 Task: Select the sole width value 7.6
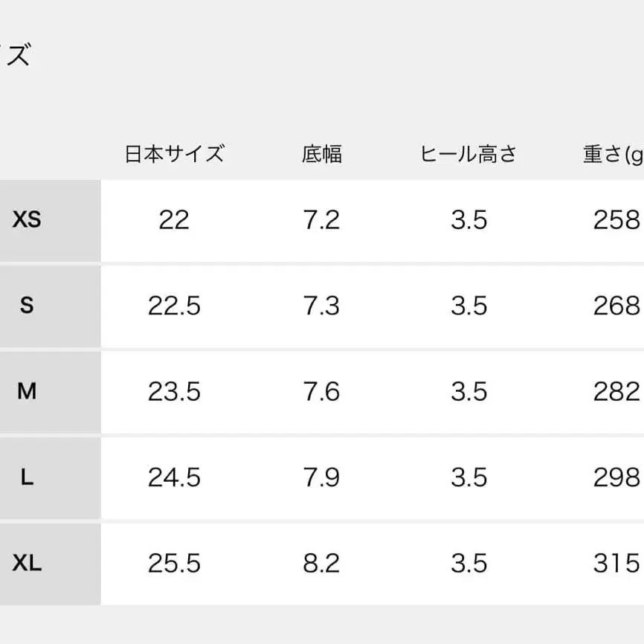tap(321, 392)
